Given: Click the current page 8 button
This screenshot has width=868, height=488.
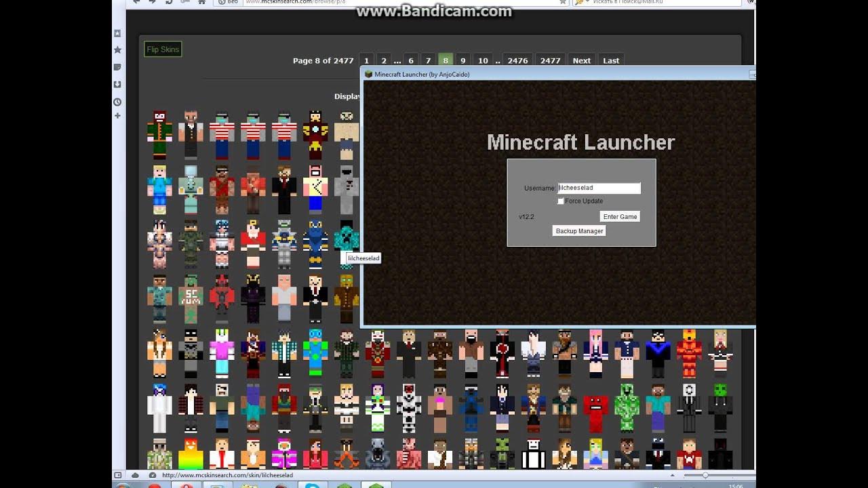Looking at the screenshot, I should (x=446, y=60).
